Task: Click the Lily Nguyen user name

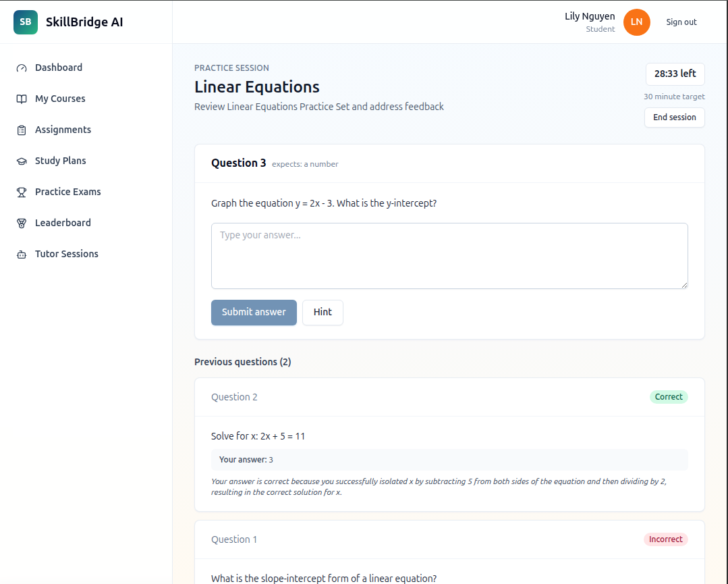Action: click(x=590, y=16)
